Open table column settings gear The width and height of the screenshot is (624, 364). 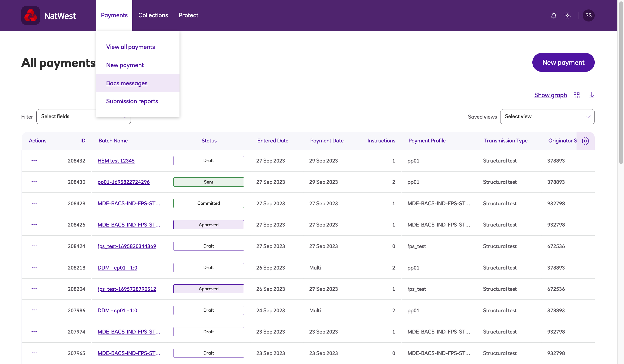585,141
